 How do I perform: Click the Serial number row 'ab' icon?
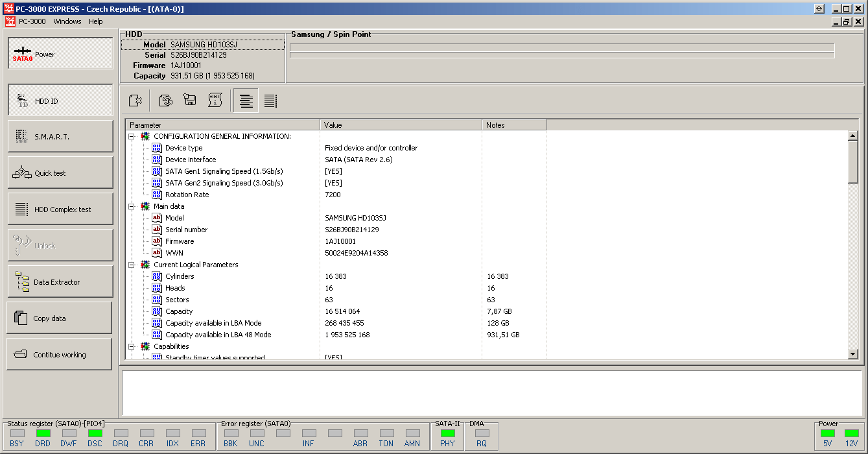[x=157, y=230]
